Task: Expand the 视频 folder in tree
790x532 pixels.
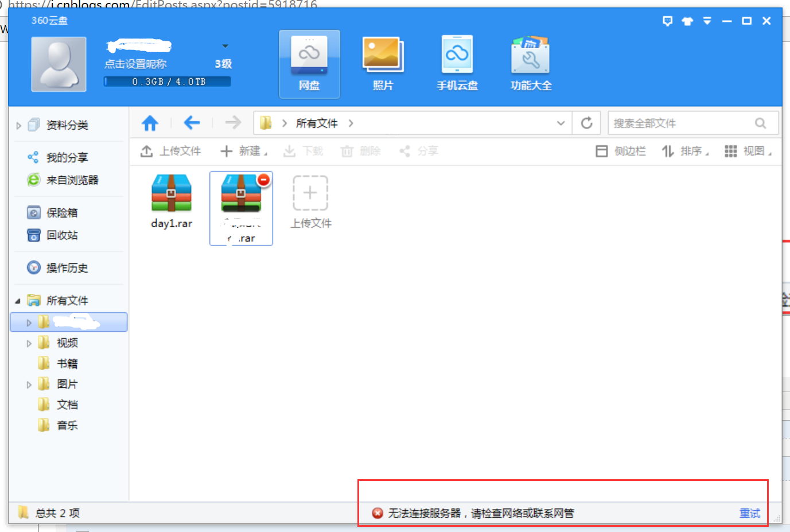Action: 29,343
